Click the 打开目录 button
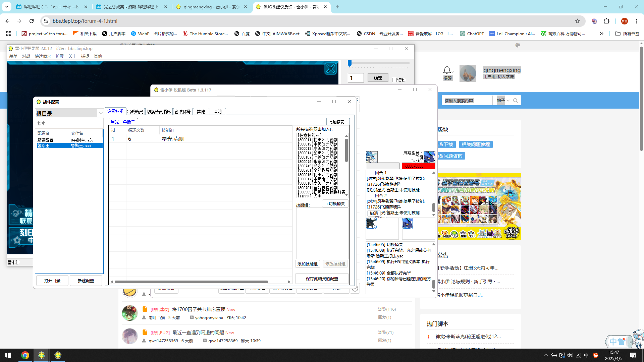This screenshot has height=362, width=644. (x=52, y=281)
